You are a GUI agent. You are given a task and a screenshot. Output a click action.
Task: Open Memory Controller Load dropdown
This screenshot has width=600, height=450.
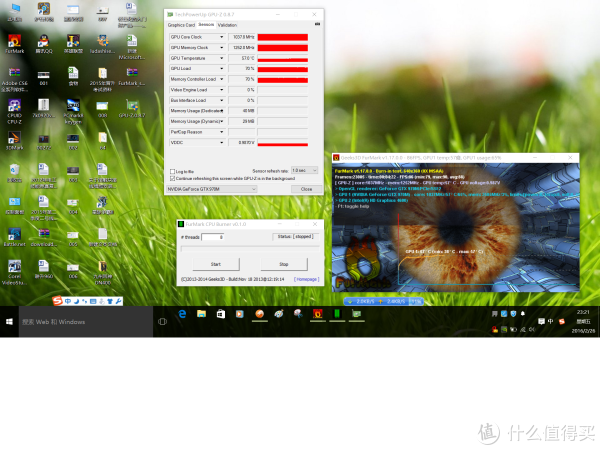point(222,79)
